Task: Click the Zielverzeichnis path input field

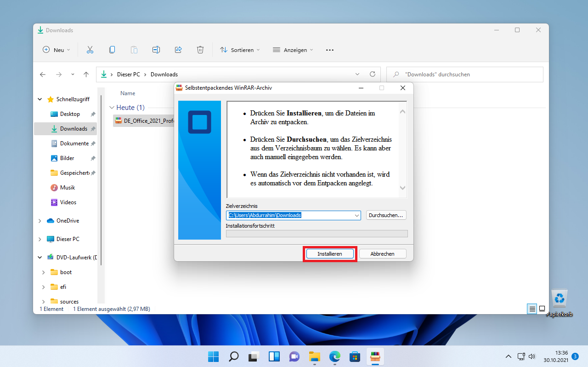Action: 289,215
